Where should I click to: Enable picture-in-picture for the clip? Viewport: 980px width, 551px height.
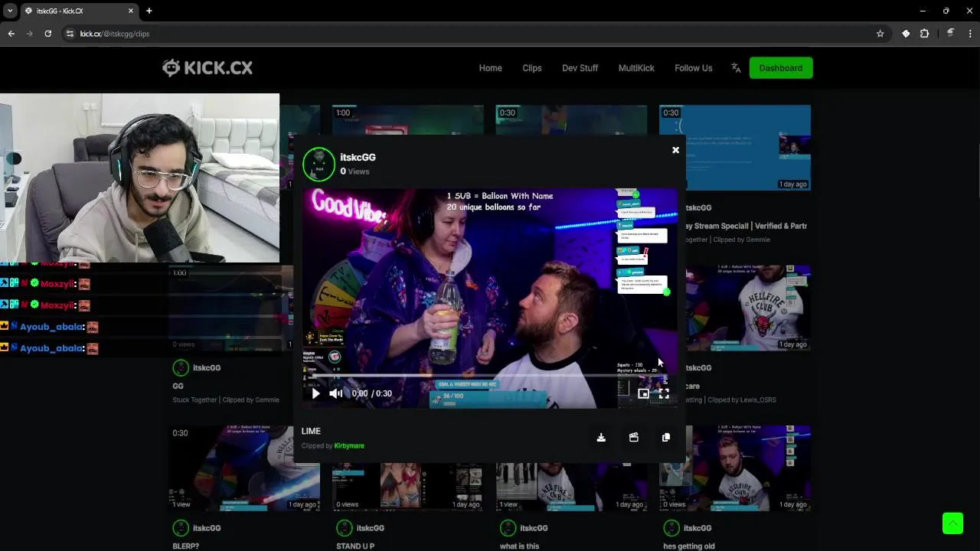tap(643, 393)
